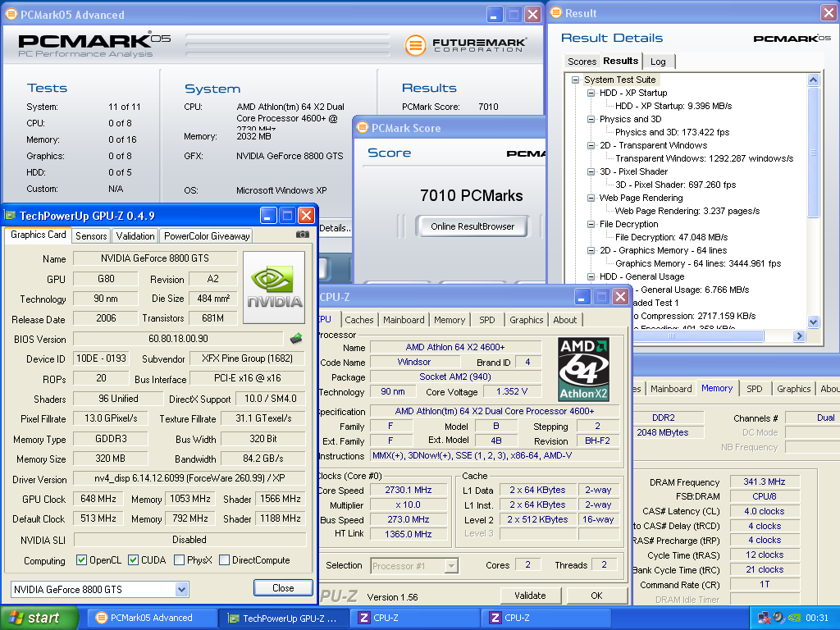This screenshot has width=840, height=630.
Task: Toggle the CUDA checkbox in GPU-Z
Action: click(134, 559)
